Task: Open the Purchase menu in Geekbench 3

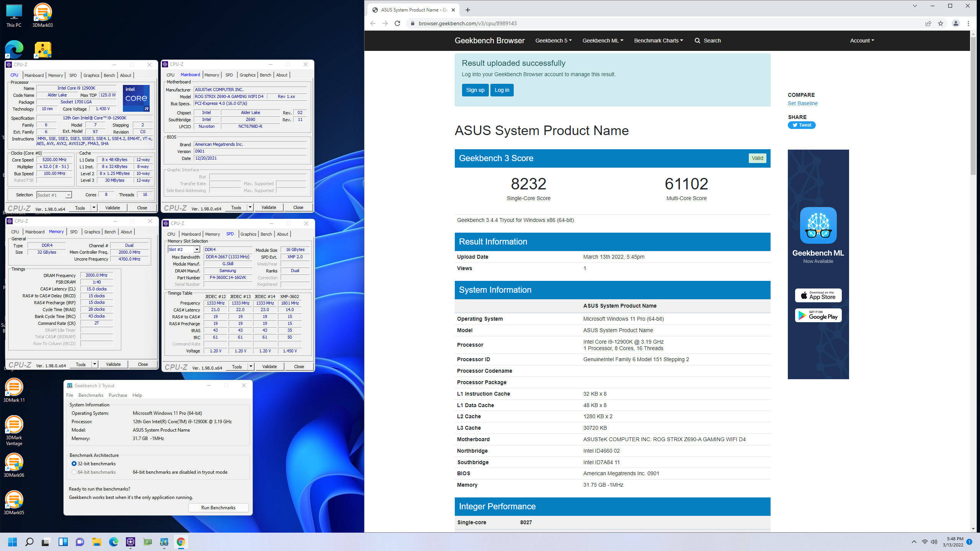Action: pyautogui.click(x=118, y=395)
